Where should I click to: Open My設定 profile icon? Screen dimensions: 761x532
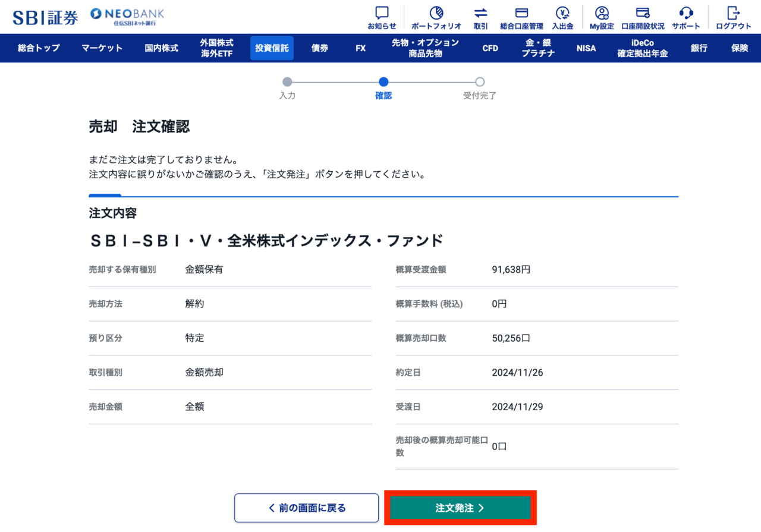[602, 18]
